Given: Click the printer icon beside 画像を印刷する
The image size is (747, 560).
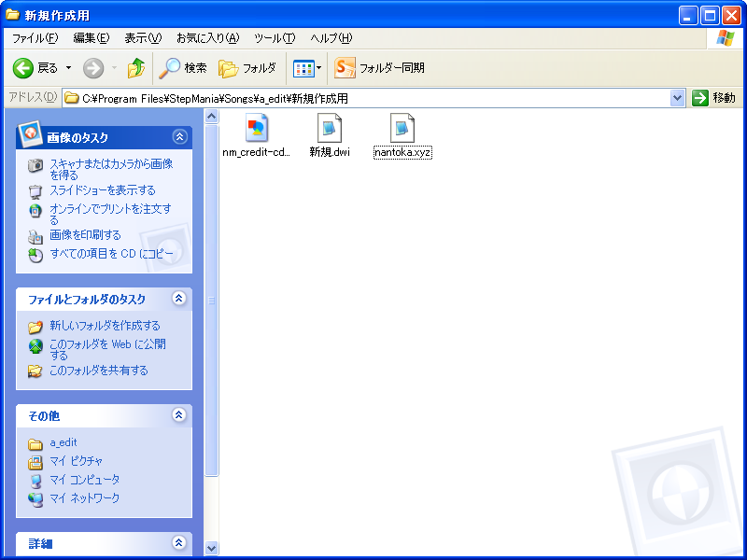Looking at the screenshot, I should (35, 236).
